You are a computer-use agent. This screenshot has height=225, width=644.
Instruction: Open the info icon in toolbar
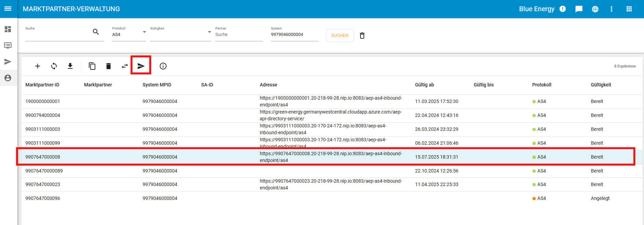pos(163,66)
